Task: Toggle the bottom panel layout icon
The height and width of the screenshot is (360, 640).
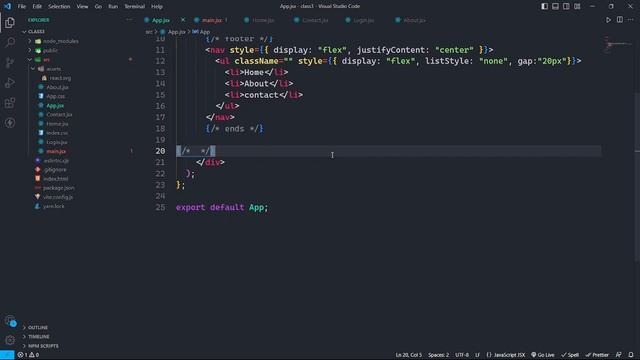Action: (555, 6)
